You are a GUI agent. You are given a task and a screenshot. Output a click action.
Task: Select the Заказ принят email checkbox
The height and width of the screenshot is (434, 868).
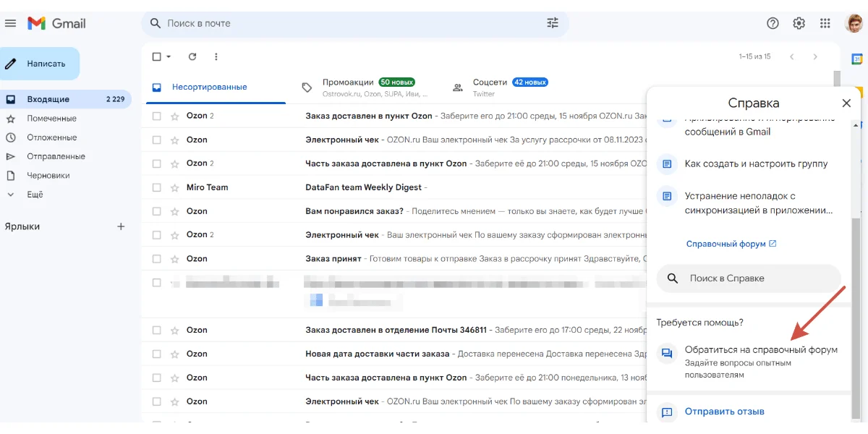156,259
